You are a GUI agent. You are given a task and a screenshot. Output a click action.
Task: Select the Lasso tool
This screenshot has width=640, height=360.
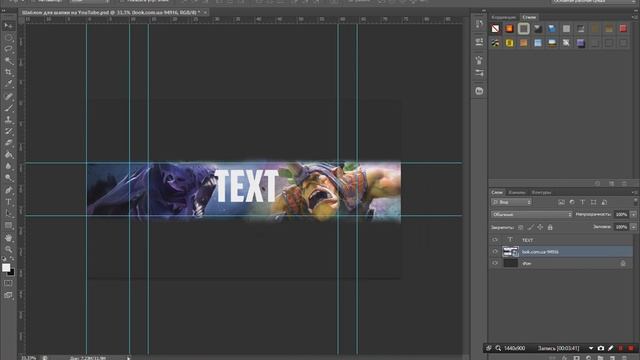pos(8,49)
